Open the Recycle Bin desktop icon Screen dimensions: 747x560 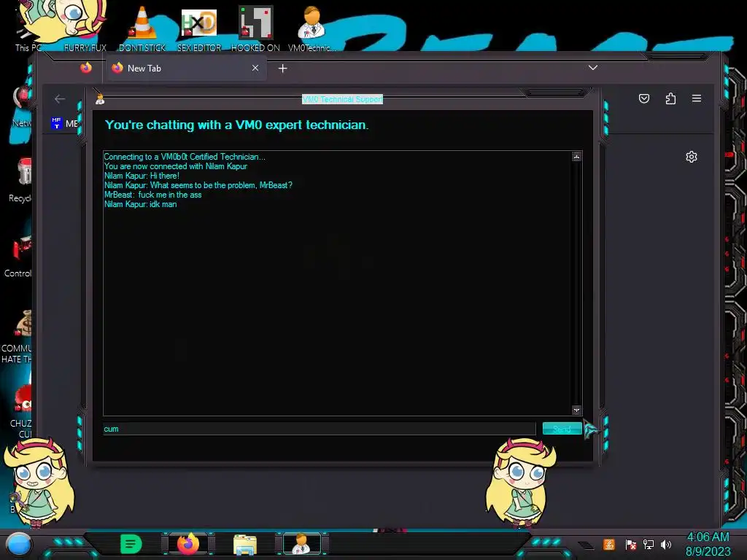(21, 179)
